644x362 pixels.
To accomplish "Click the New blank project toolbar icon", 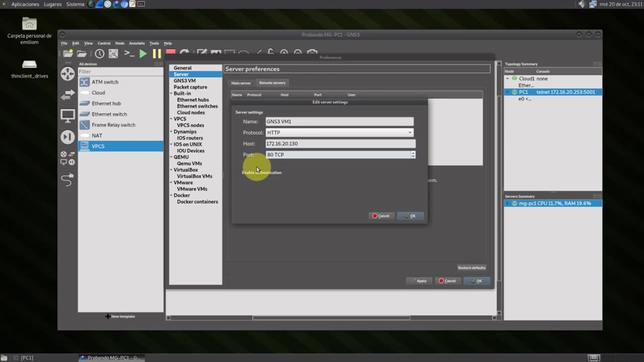I will 68,53.
